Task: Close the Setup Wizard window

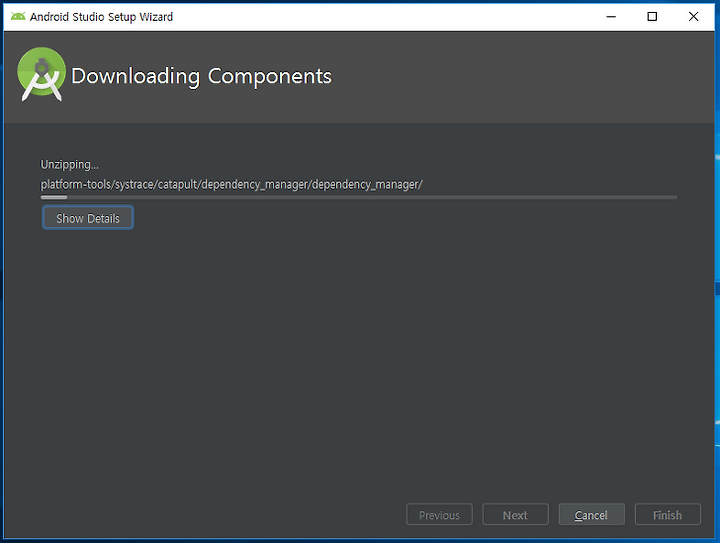Action: pyautogui.click(x=693, y=17)
